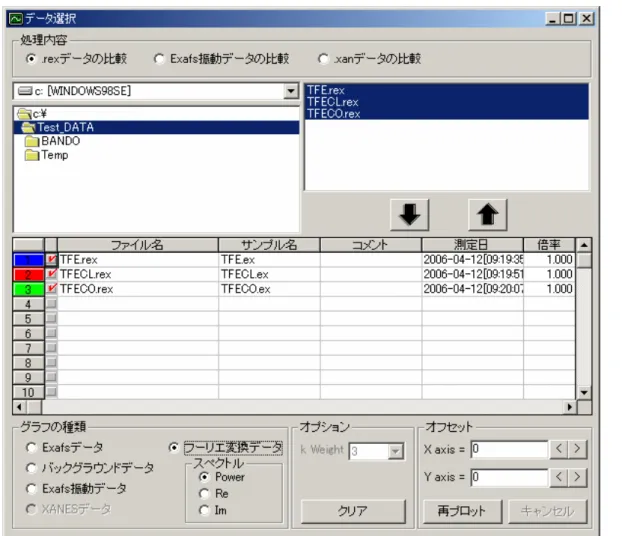Screen dimensions: 622x536
Task: Click the 1.000 magnification cell for TFE.rex
Action: tap(549, 259)
